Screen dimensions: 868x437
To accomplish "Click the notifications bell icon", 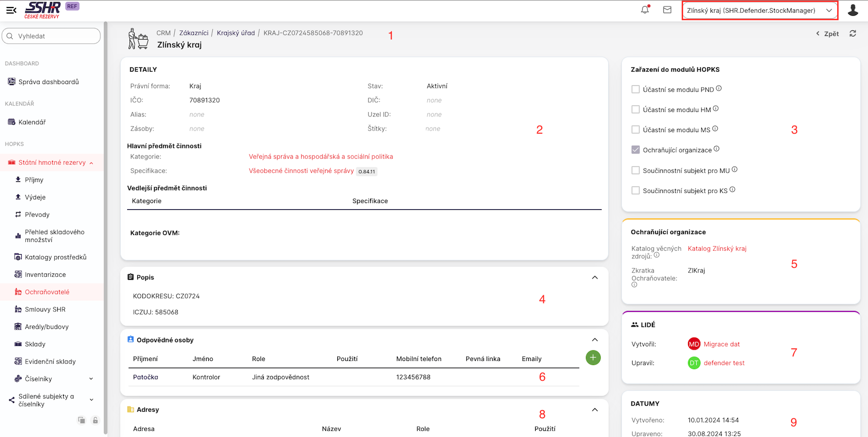I will point(645,10).
